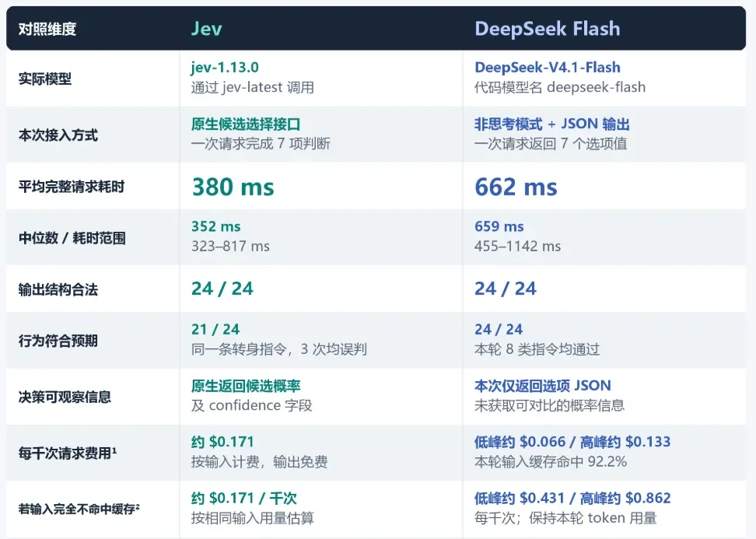Click '原生返回候选概率' text
The height and width of the screenshot is (539, 756).
(246, 386)
